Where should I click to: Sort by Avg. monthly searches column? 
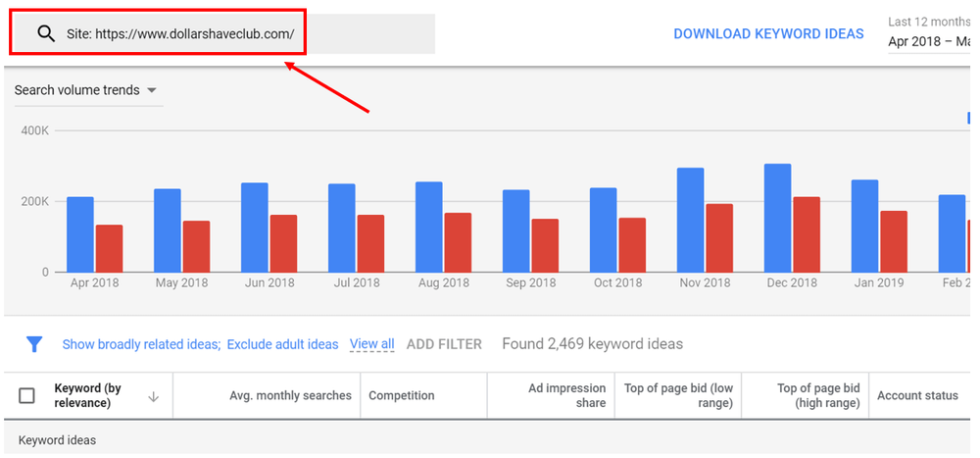pos(291,395)
